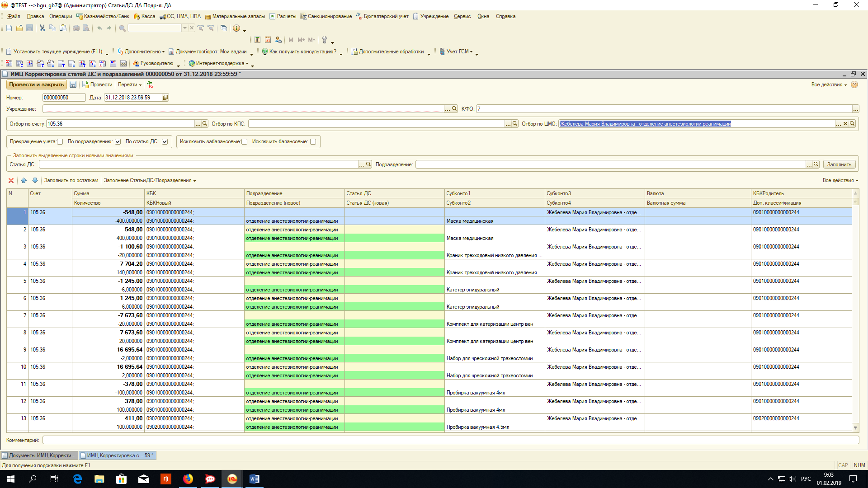The width and height of the screenshot is (868, 488).
Task: Switch to Документы ИМЦ Корректи... window tab
Action: (39, 455)
